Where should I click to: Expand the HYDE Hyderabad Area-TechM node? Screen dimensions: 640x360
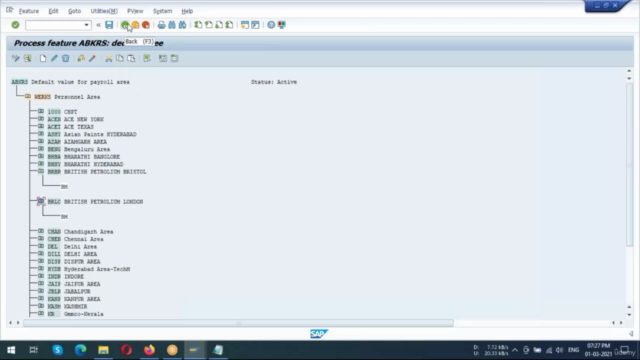pos(41,269)
